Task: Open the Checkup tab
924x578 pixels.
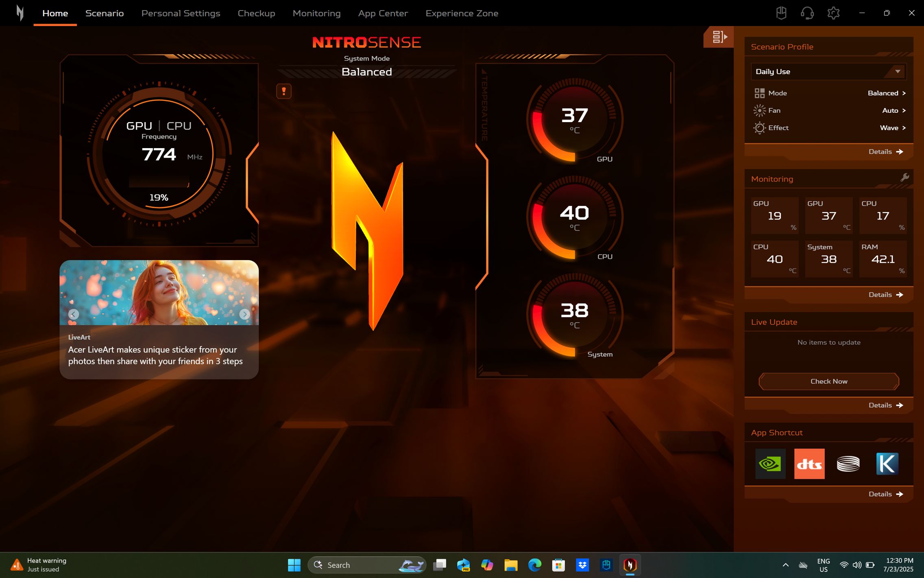Action: coord(256,13)
